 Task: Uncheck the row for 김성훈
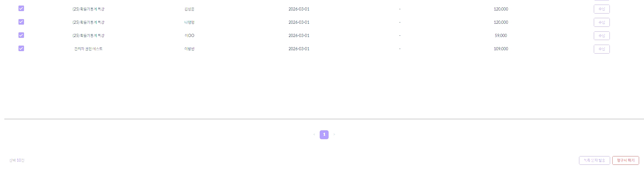(21, 9)
